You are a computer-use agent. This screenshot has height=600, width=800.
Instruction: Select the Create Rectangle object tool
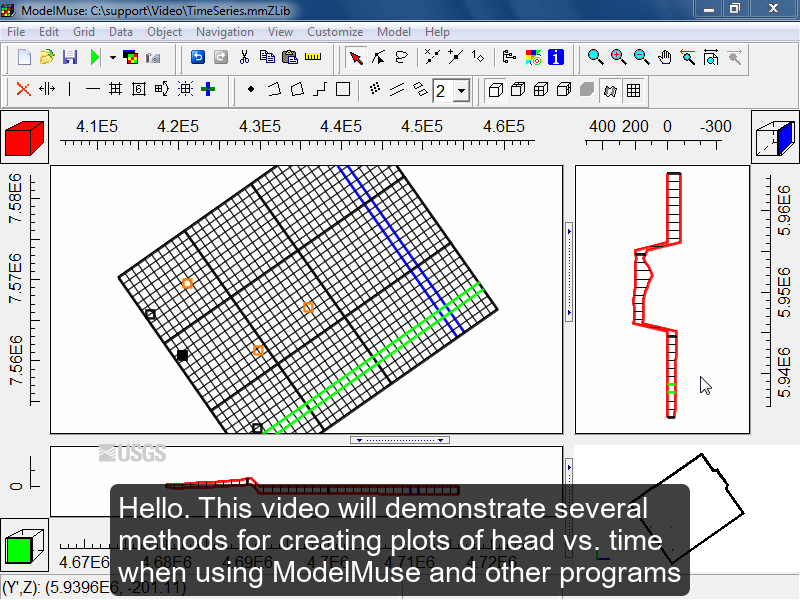[x=341, y=89]
